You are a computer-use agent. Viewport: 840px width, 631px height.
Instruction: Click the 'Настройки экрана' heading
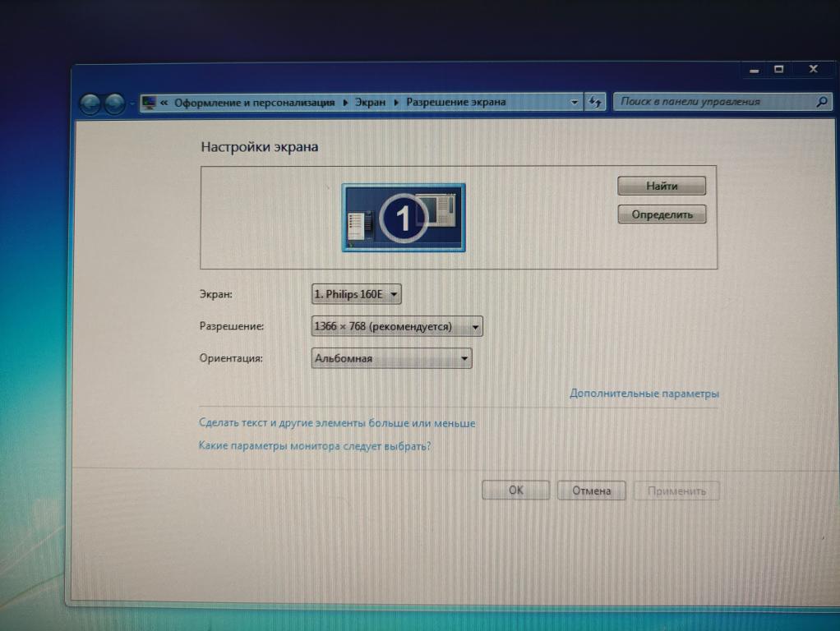(259, 147)
